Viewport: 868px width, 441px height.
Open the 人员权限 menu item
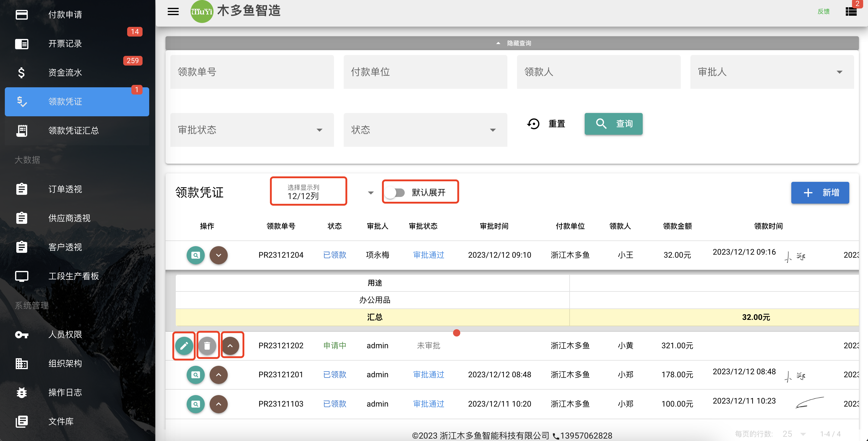(x=77, y=335)
